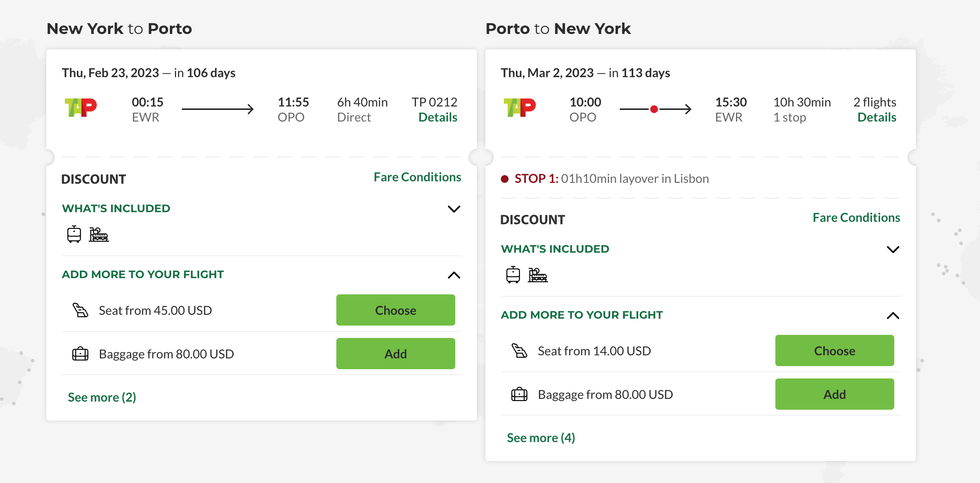Click TAP logo on Porto–New York flight
This screenshot has width=980, height=483.
[x=519, y=107]
